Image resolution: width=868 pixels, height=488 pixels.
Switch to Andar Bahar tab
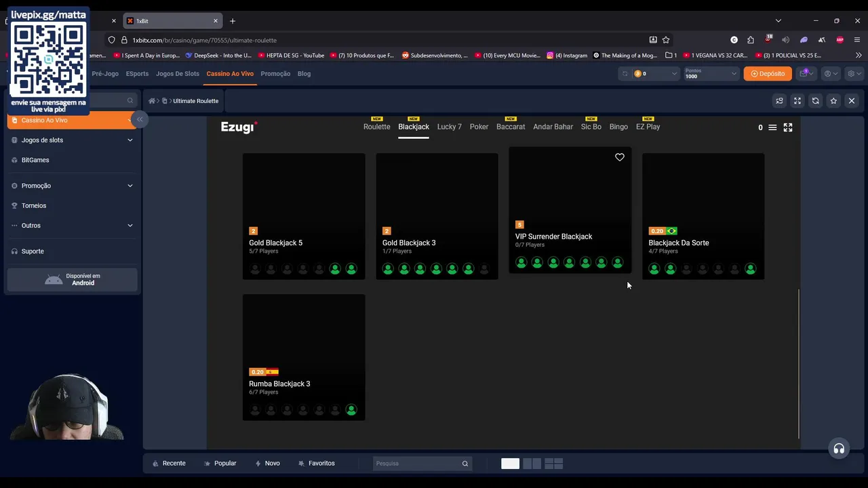(553, 127)
